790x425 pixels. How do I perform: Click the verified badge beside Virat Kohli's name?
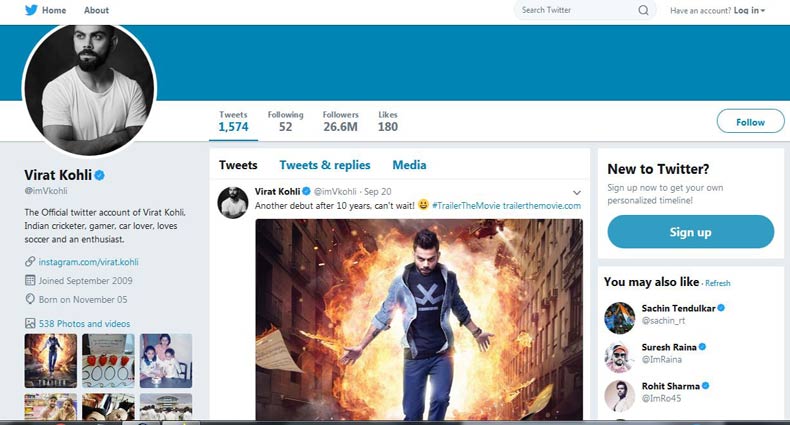coord(100,175)
